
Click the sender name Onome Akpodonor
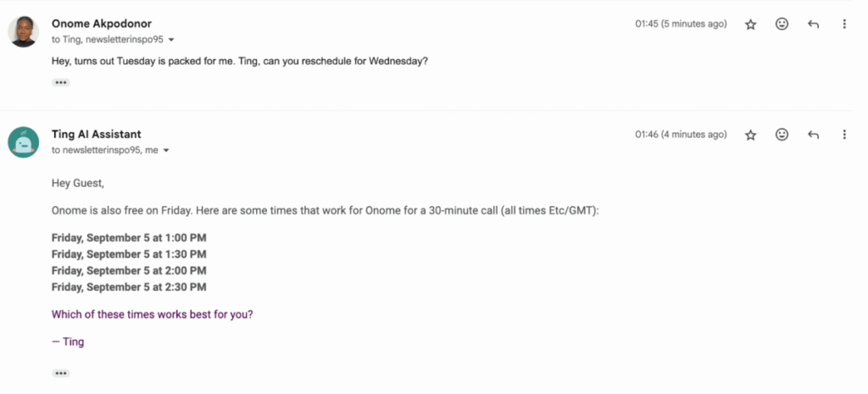pos(102,24)
